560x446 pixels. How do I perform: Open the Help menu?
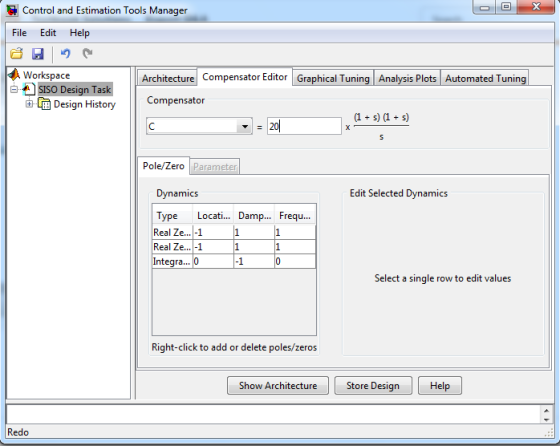(79, 33)
